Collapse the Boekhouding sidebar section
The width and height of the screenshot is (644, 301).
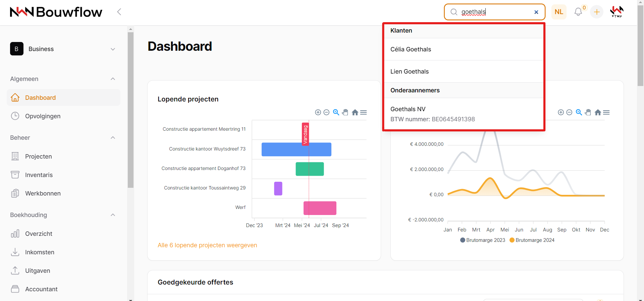coord(113,215)
